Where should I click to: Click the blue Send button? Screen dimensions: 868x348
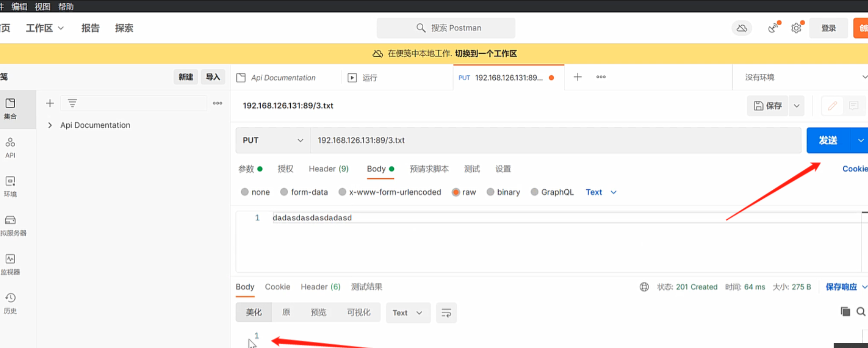[x=828, y=140]
